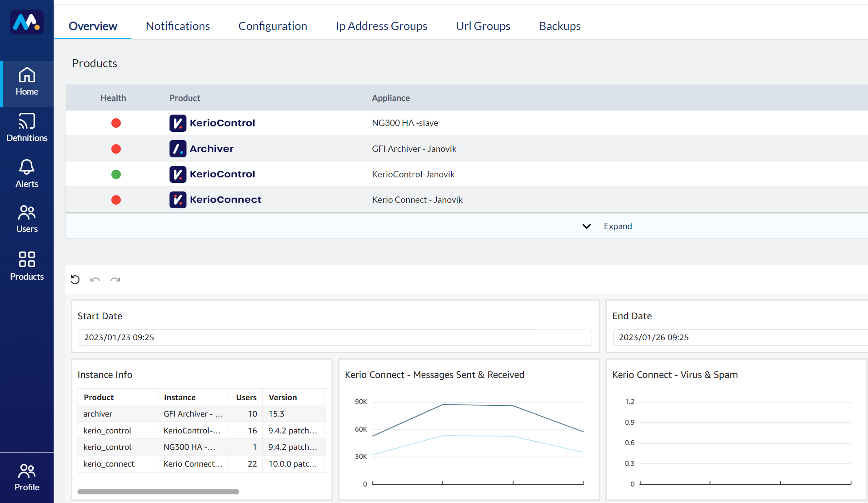Click the KerioConnect product icon

point(178,200)
